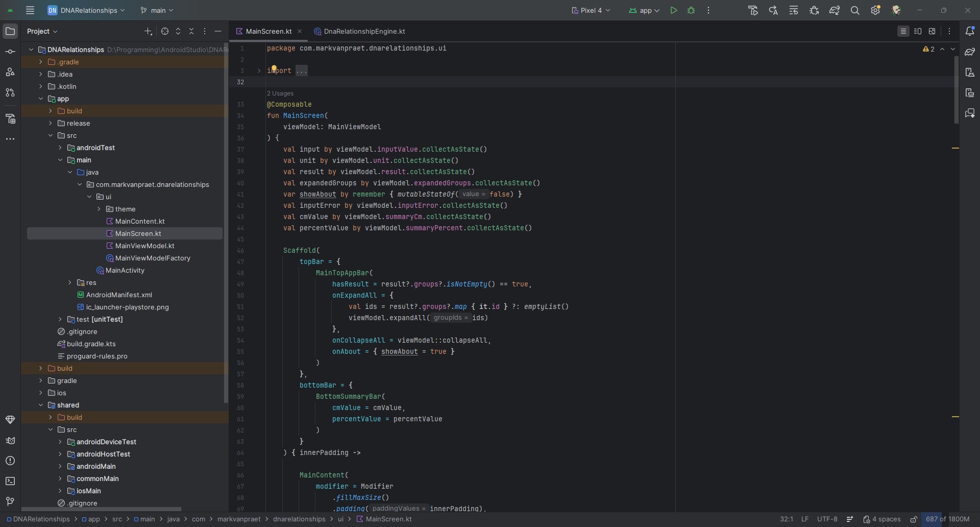Viewport: 980px width, 527px height.
Task: Click the green Run app button
Action: (674, 10)
